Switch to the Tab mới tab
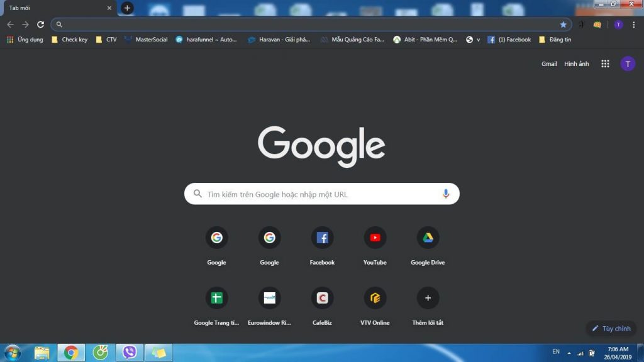This screenshot has height=362, width=644. pyautogui.click(x=57, y=8)
